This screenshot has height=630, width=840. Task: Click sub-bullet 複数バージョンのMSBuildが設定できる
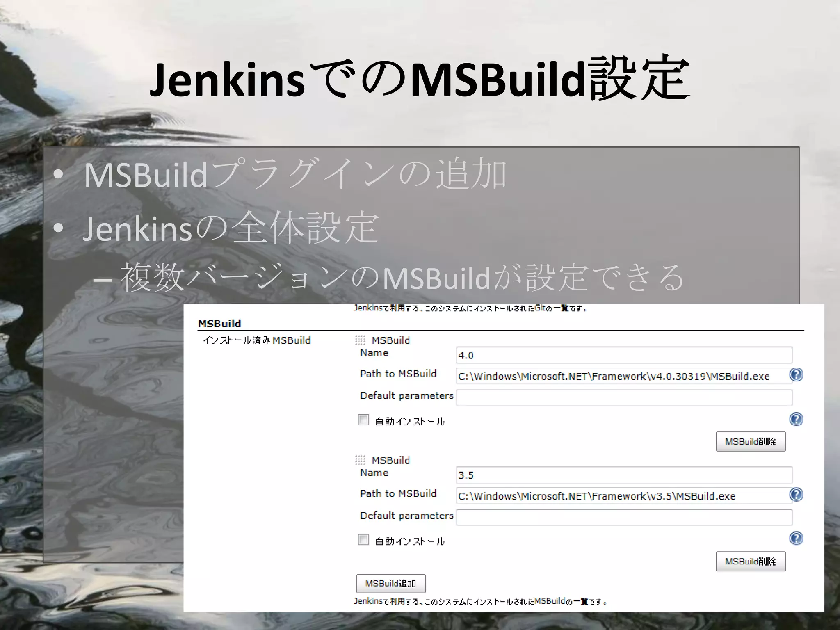coord(402,278)
